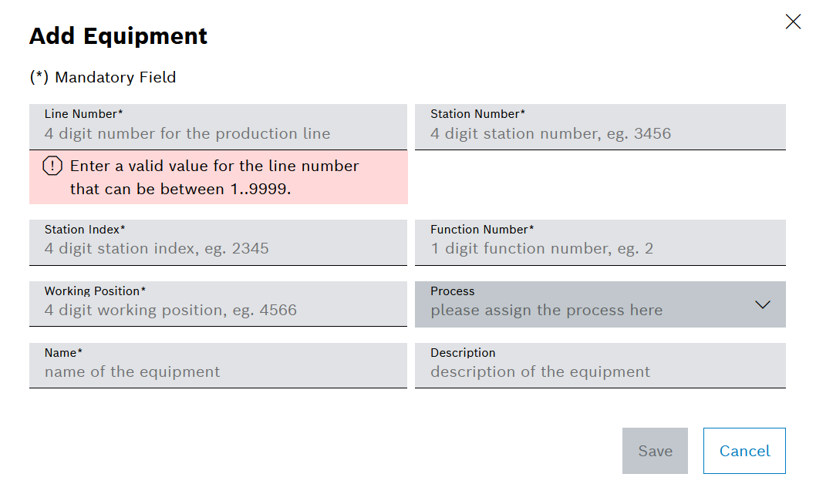Screen dimensions: 816x504
Task: Click the Function Number input field
Action: coord(601,248)
